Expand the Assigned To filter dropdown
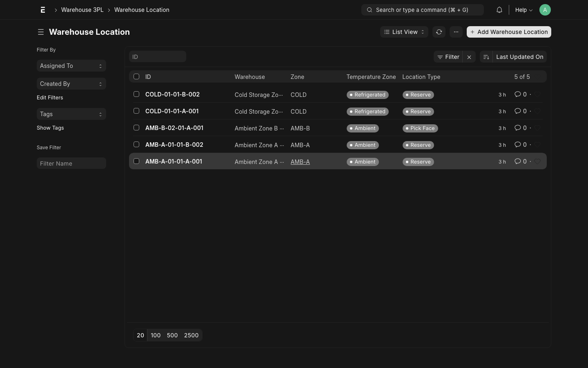Image resolution: width=588 pixels, height=368 pixels. (x=71, y=66)
